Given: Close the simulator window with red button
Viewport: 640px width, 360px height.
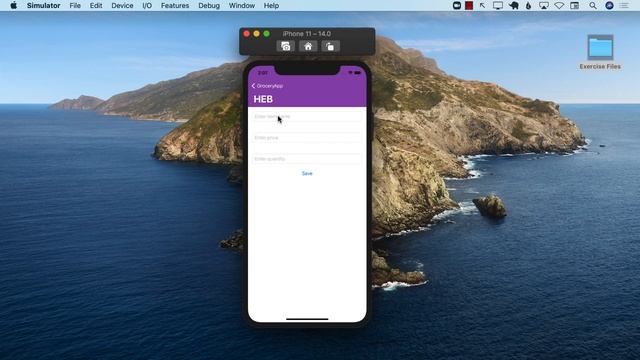Looking at the screenshot, I should point(247,34).
